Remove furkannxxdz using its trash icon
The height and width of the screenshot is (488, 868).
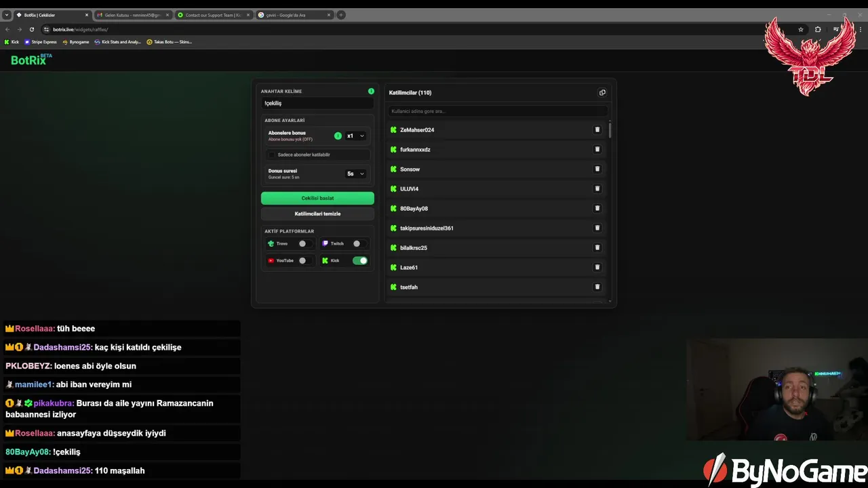(x=597, y=149)
